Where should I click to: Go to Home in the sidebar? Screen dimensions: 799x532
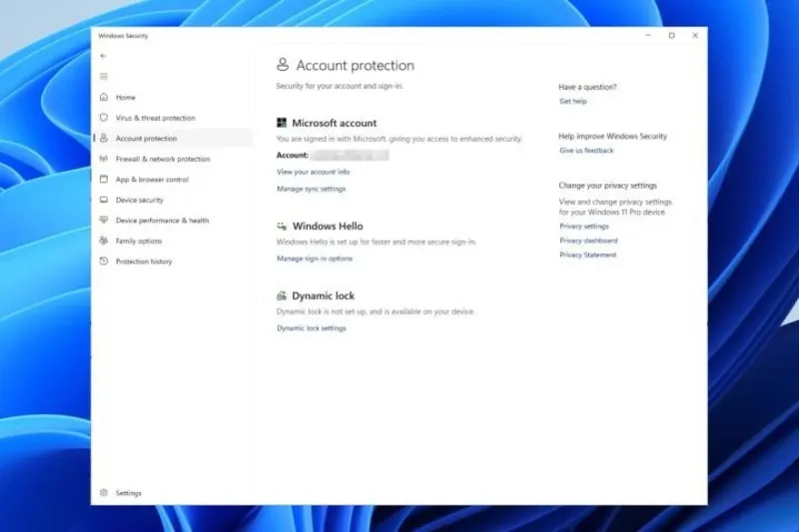pyautogui.click(x=126, y=97)
